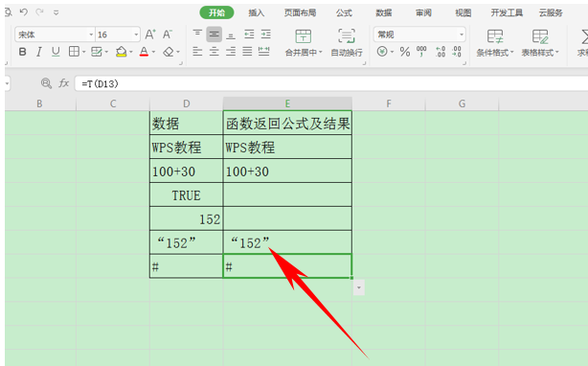Click the fx insert function icon

[64, 83]
